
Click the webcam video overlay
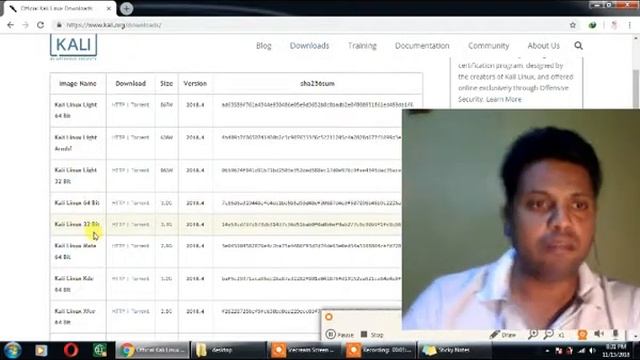[521, 219]
